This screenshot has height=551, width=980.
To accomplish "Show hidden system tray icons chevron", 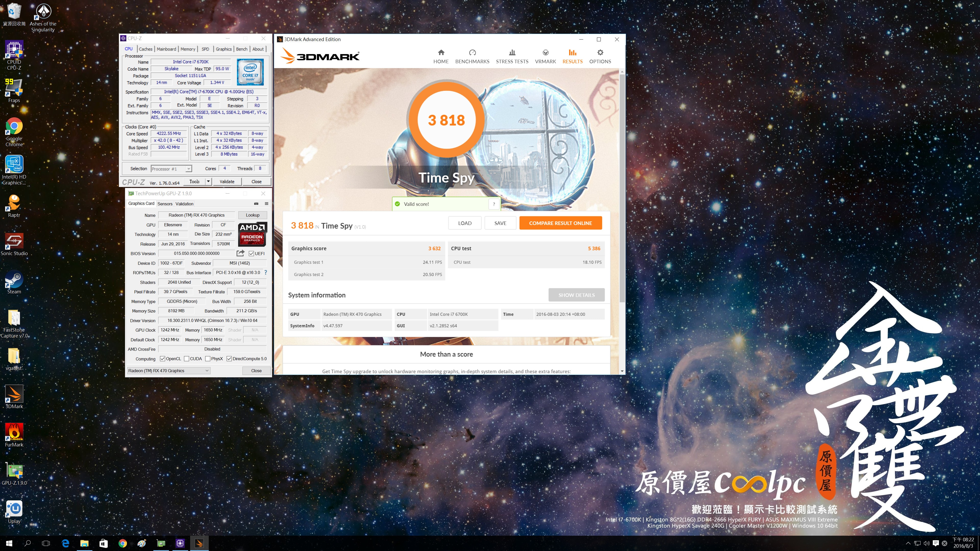I will [x=908, y=543].
